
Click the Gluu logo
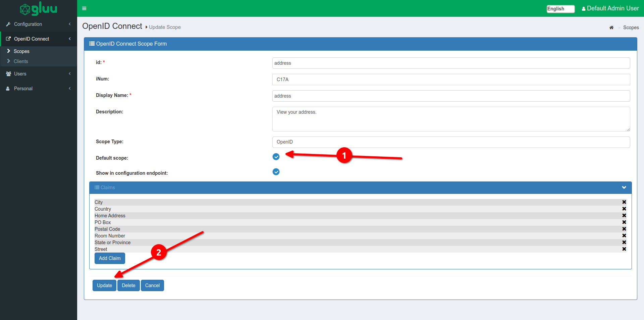pos(39,8)
